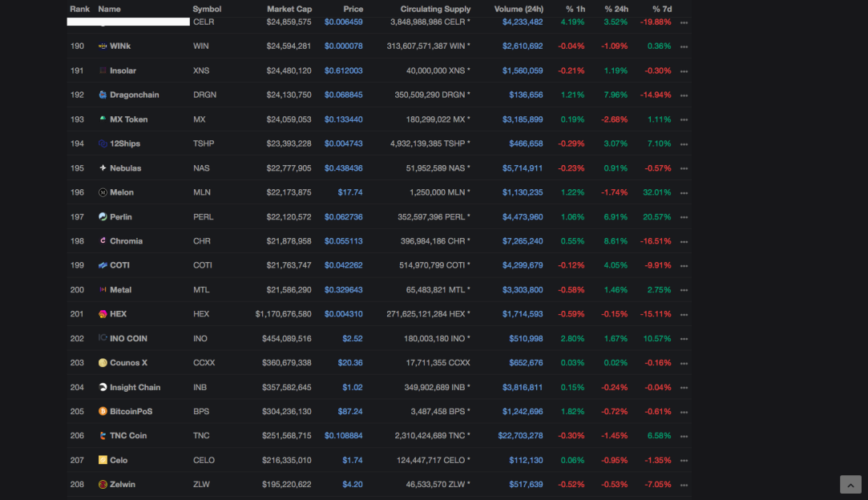Select the rank 208 cell
Viewport: 868px width, 500px height.
pos(77,485)
